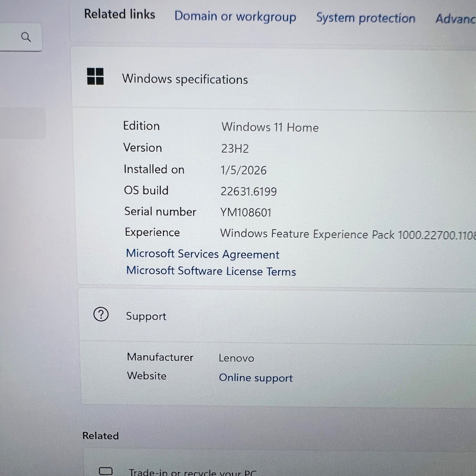Click the serial number YM108601
Screen dimensions: 476x476
pyautogui.click(x=246, y=213)
